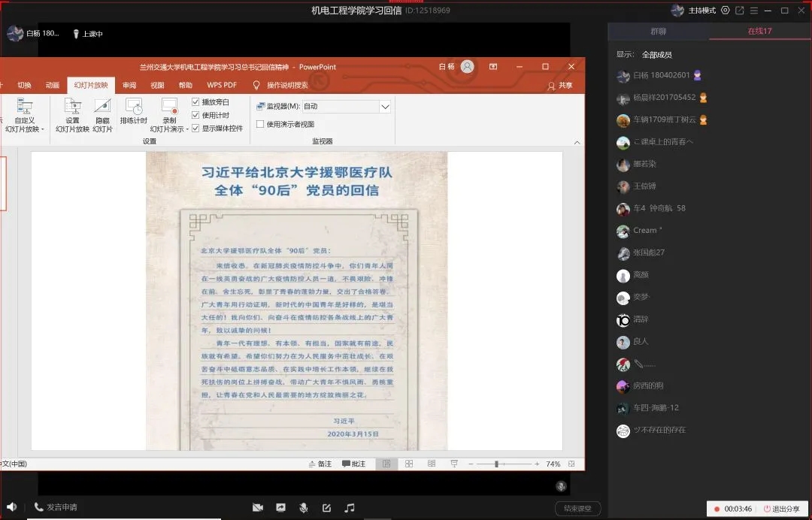
Task: Click the 退出分享 button
Action: click(780, 509)
